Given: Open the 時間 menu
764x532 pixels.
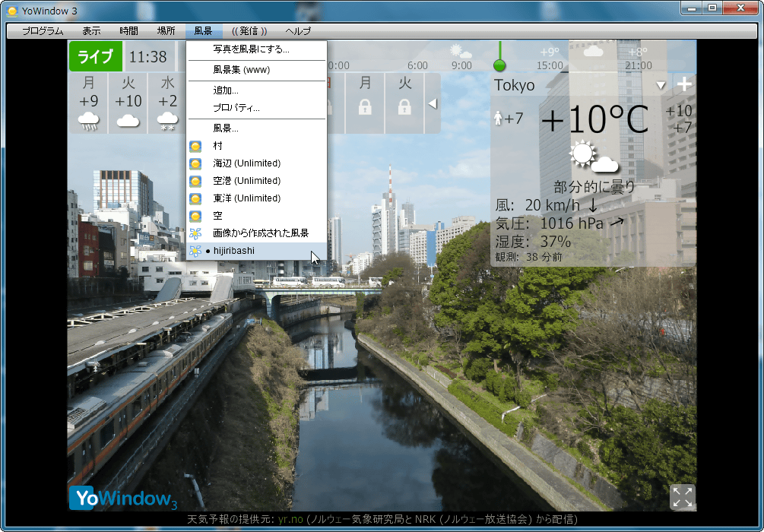Looking at the screenshot, I should 128,31.
